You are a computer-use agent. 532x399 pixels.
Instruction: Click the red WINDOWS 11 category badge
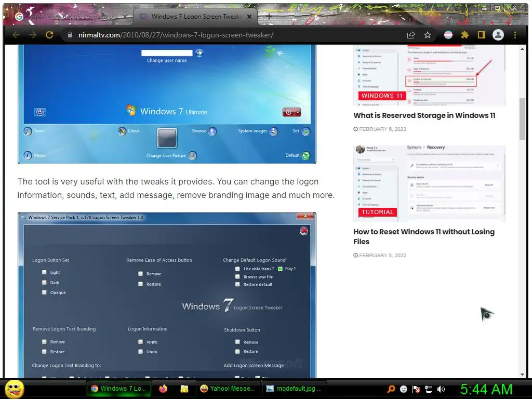point(382,96)
